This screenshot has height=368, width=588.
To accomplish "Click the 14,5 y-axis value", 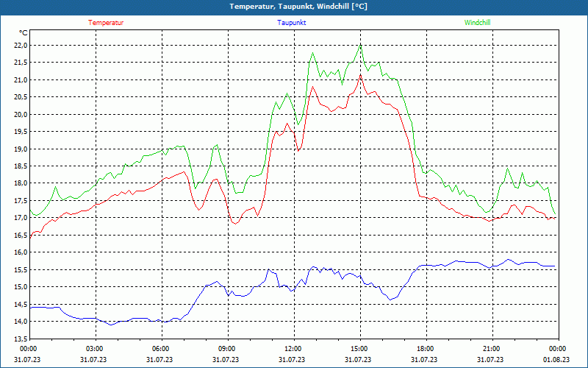I will point(21,305).
